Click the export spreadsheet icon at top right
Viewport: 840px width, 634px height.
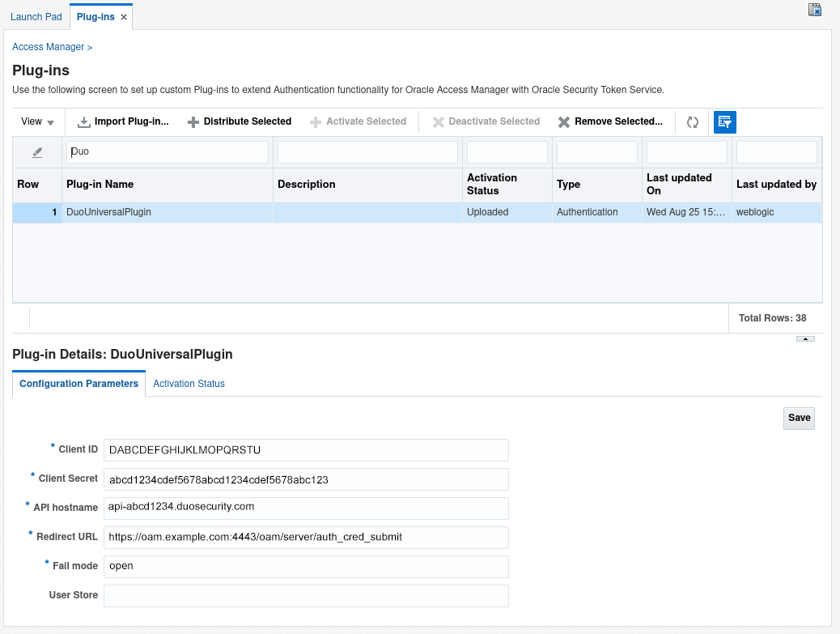[814, 10]
